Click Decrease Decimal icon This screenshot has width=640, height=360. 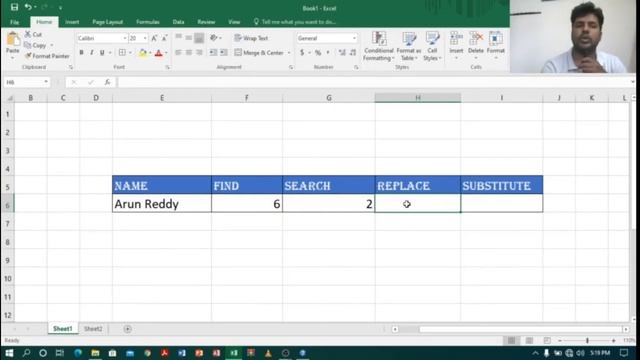coord(353,53)
